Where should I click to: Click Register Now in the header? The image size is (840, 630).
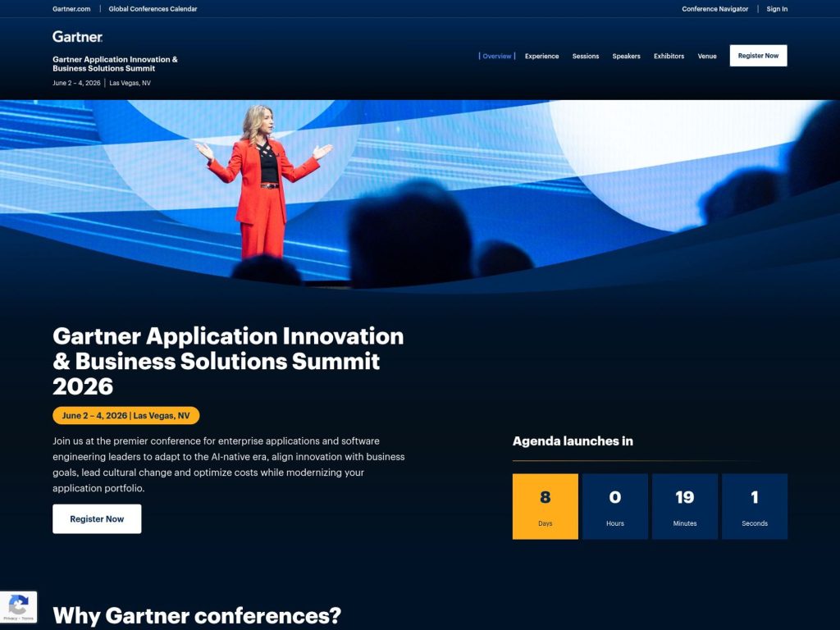pos(757,55)
